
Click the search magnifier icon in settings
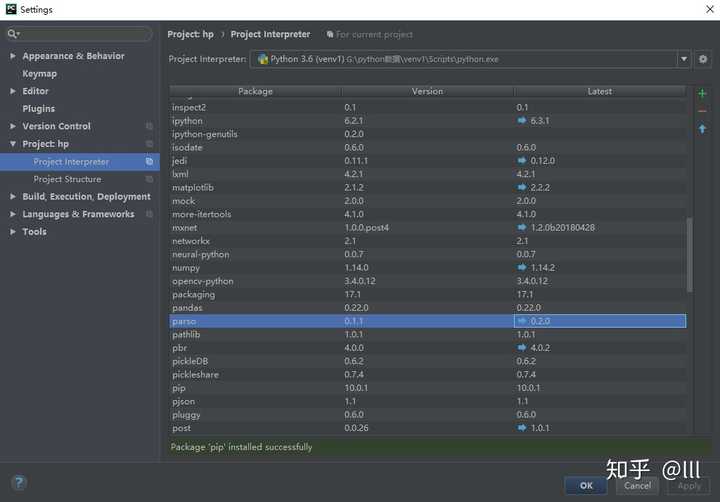(x=12, y=34)
